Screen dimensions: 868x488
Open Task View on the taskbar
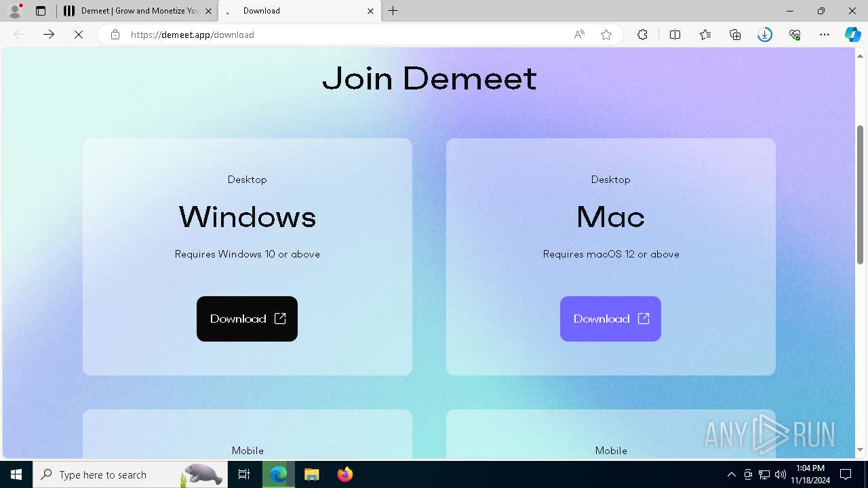point(244,474)
